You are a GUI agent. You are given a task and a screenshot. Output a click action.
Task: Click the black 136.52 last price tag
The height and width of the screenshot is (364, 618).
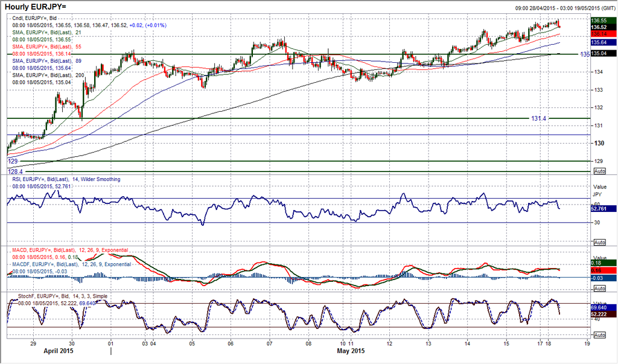tap(603, 27)
